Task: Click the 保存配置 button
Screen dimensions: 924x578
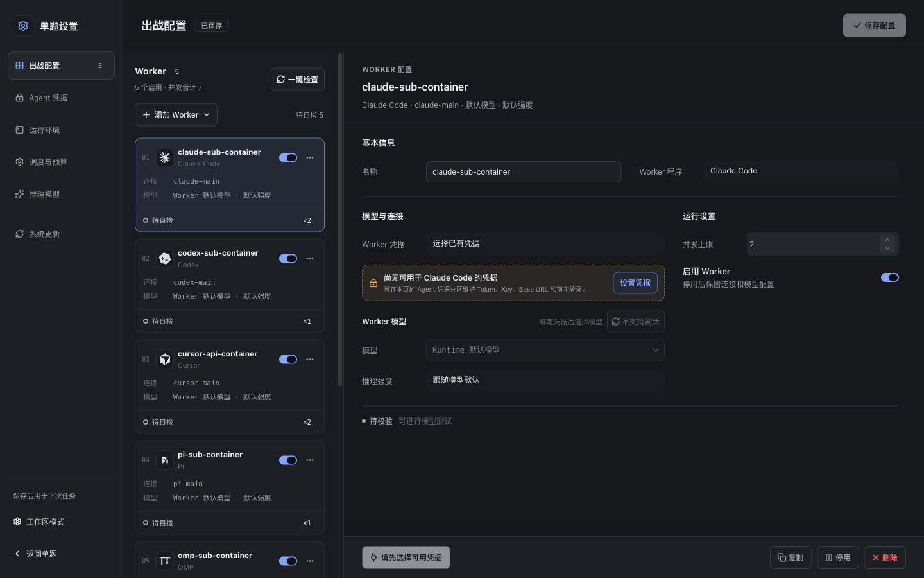Action: tap(874, 26)
